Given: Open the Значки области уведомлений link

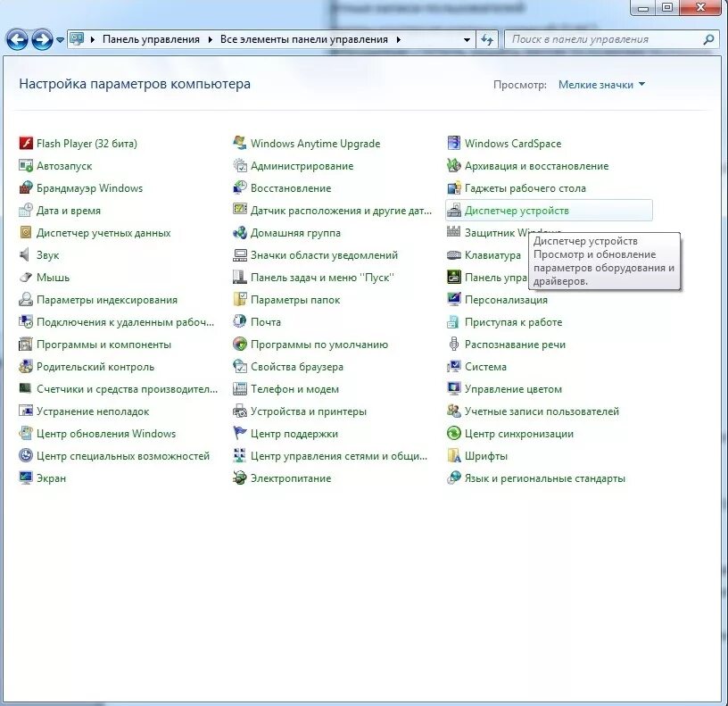Looking at the screenshot, I should click(324, 255).
